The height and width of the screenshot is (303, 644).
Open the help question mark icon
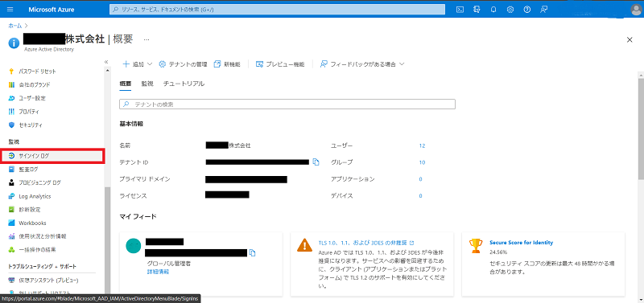(527, 10)
